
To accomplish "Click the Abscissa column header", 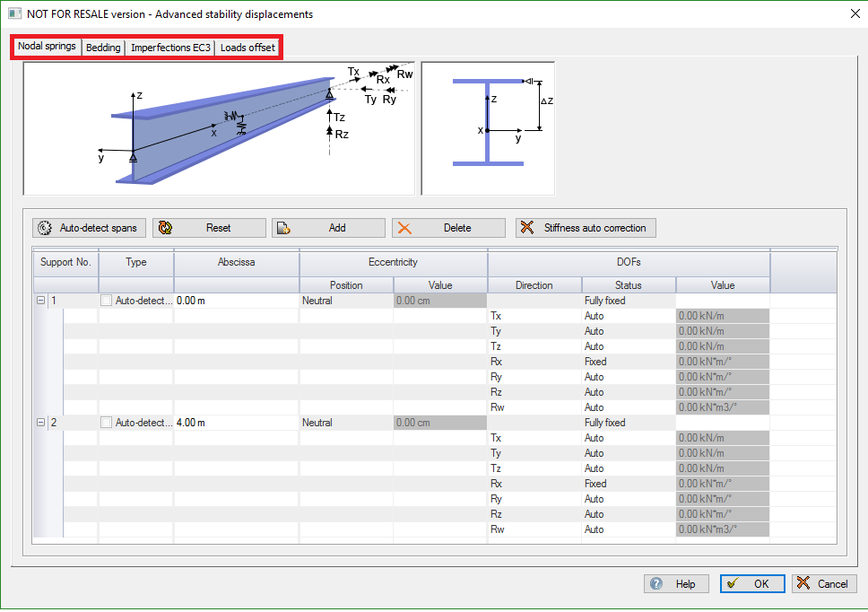I will click(x=236, y=262).
